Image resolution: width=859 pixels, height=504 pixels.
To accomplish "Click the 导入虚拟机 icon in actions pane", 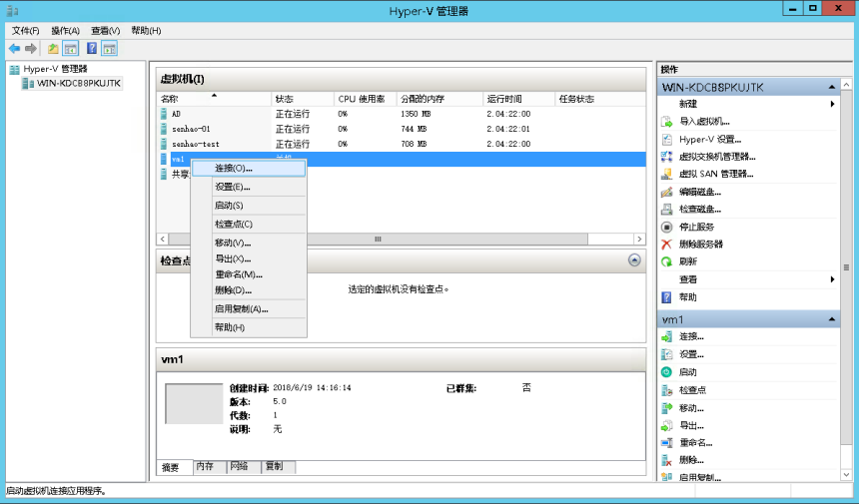I will (666, 122).
